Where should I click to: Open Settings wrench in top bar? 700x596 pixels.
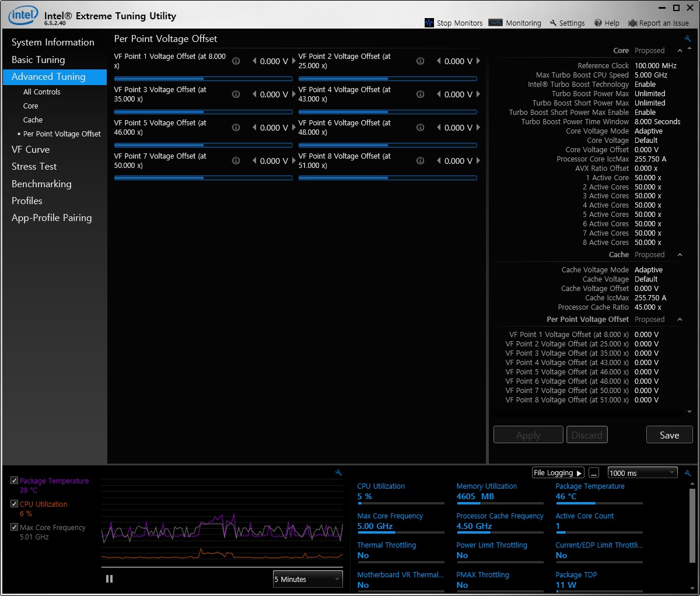(567, 23)
